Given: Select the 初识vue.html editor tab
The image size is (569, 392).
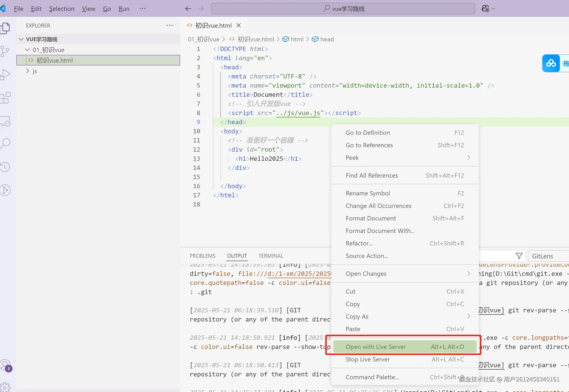Looking at the screenshot, I should pyautogui.click(x=213, y=25).
